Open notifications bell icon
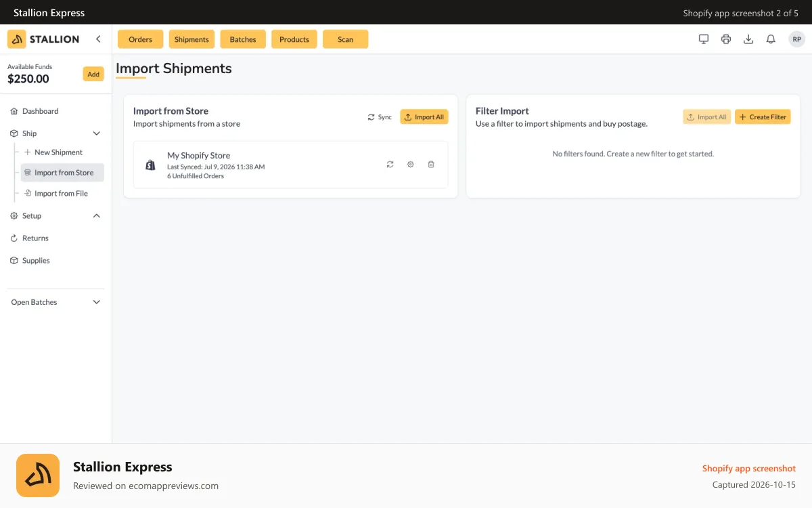Viewport: 812px width, 508px height. pos(771,39)
